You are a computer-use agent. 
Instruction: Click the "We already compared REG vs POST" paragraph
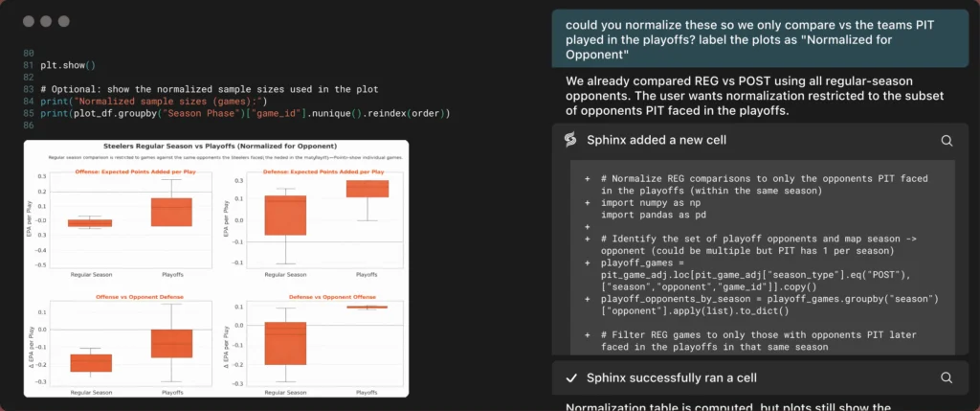pyautogui.click(x=756, y=96)
